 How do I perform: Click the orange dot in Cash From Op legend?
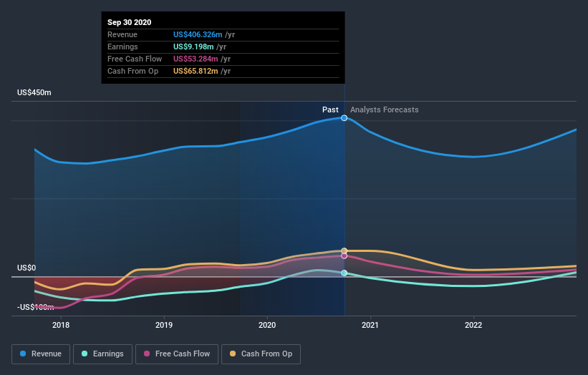pos(233,354)
